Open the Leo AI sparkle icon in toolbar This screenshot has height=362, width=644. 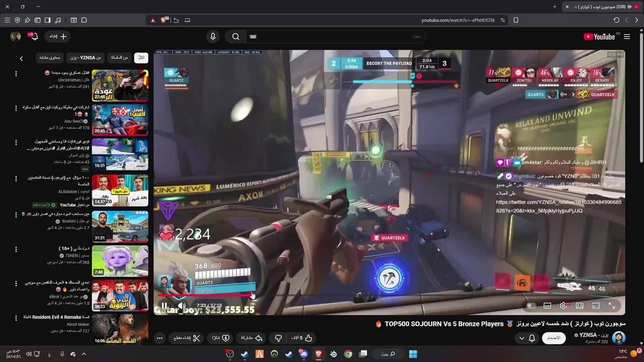(28, 20)
